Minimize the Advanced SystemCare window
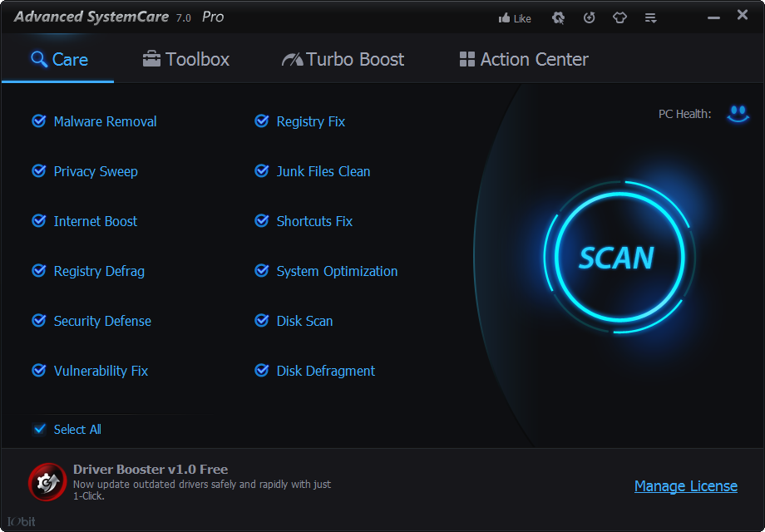765x532 pixels. point(713,17)
